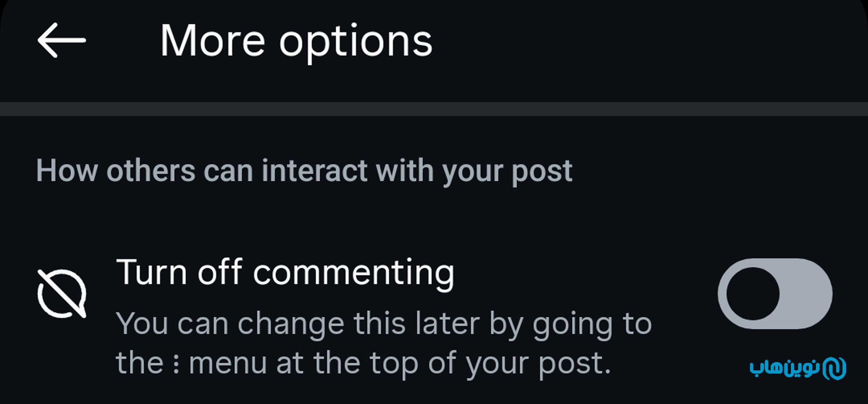Select the "Turn off commenting" label

285,273
